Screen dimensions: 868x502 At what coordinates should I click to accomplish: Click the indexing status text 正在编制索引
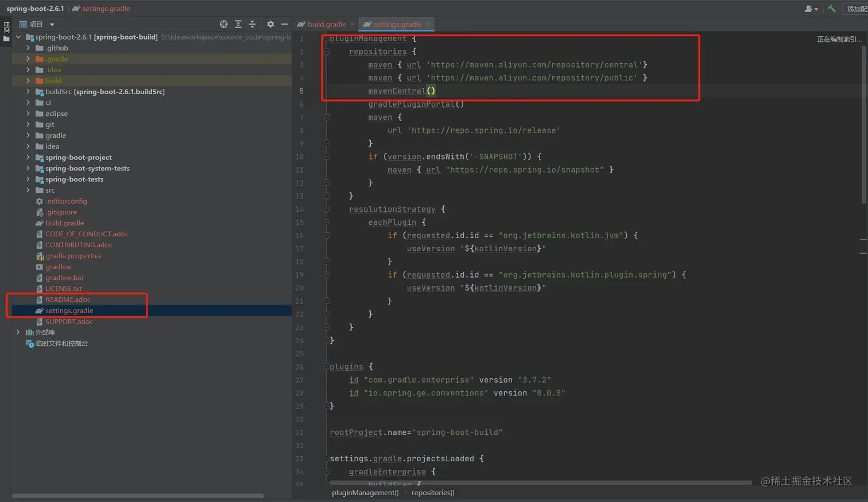pyautogui.click(x=839, y=39)
